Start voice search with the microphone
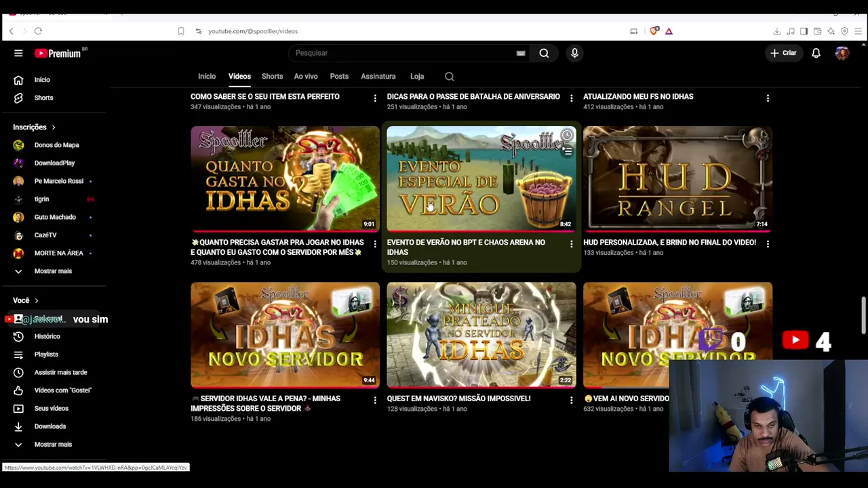868x488 pixels. tap(574, 53)
